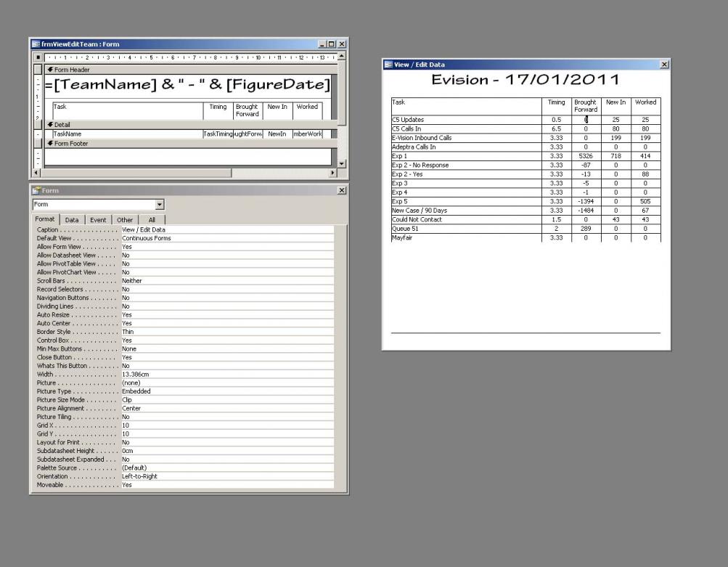Select the Worked label in design view

[x=307, y=111]
